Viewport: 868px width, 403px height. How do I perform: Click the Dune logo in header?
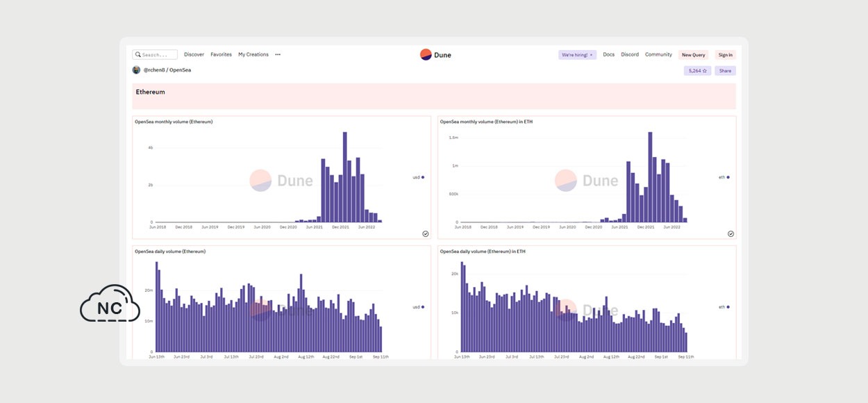pyautogui.click(x=435, y=55)
